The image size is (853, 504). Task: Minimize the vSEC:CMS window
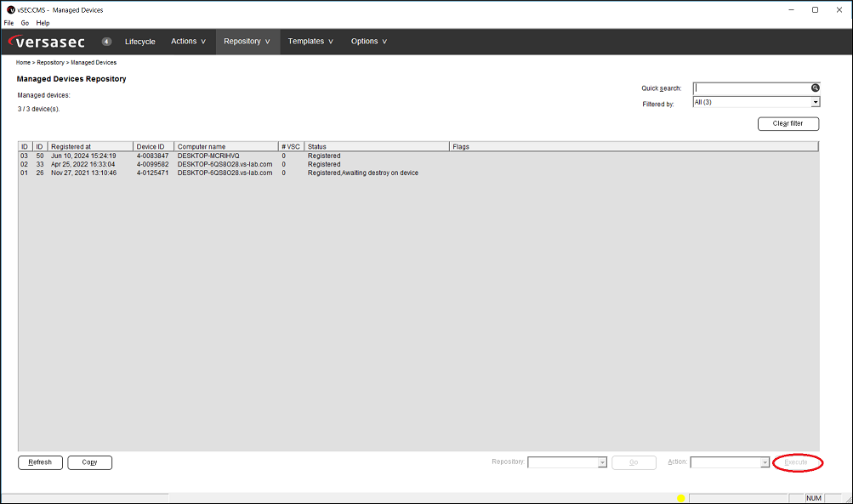click(x=791, y=10)
